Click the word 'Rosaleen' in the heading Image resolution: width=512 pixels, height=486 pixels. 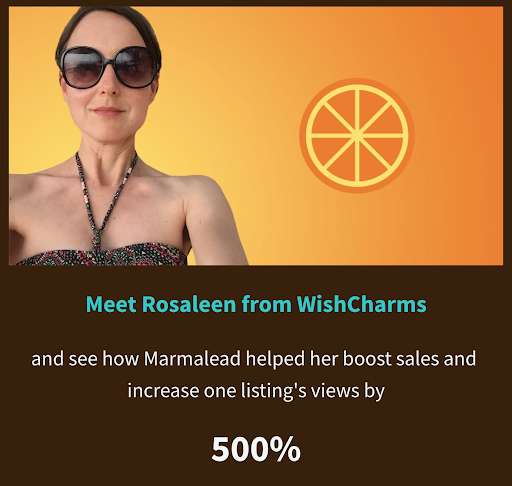189,304
